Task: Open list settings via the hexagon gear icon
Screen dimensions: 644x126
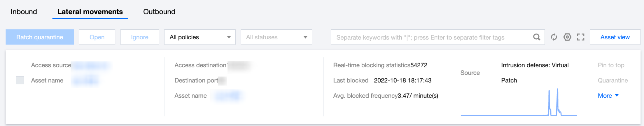Action: [x=567, y=37]
